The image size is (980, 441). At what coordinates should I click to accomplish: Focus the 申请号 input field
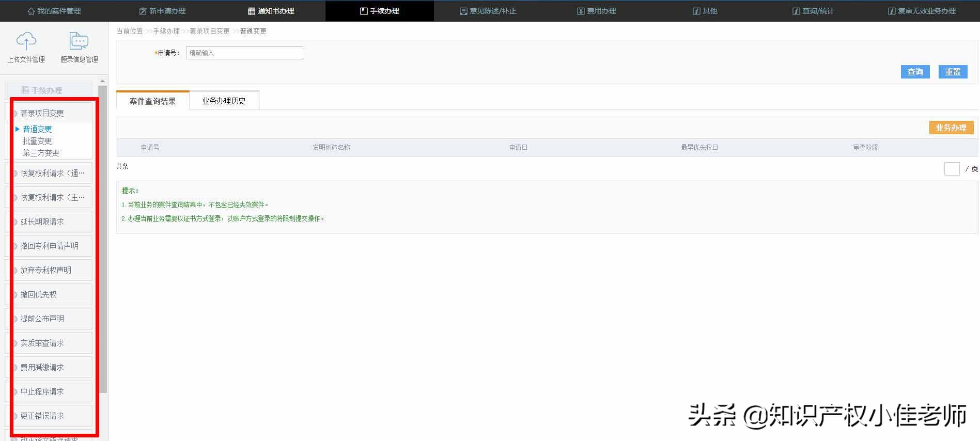click(244, 53)
